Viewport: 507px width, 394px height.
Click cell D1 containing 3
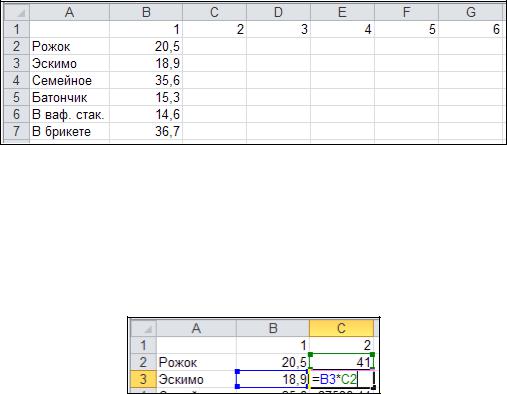point(278,29)
